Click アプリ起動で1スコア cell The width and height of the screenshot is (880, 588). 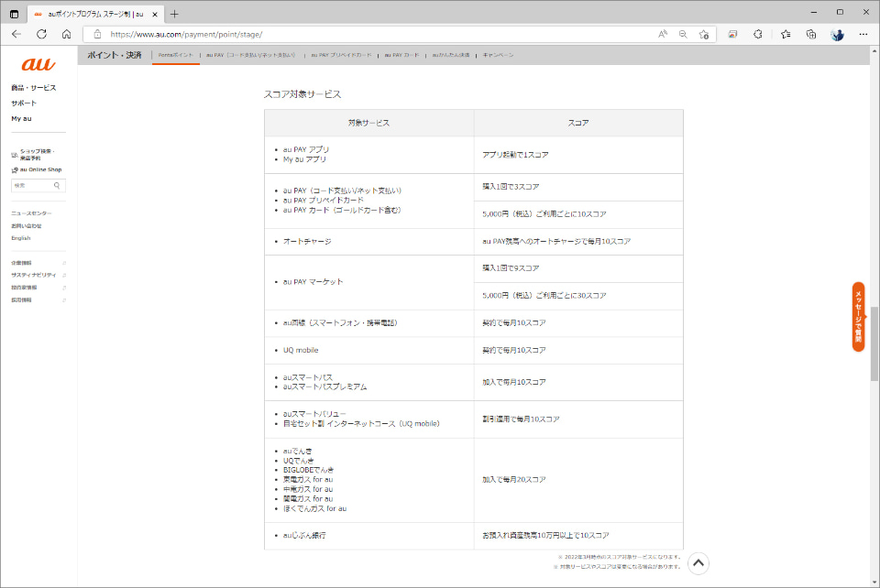coord(578,155)
